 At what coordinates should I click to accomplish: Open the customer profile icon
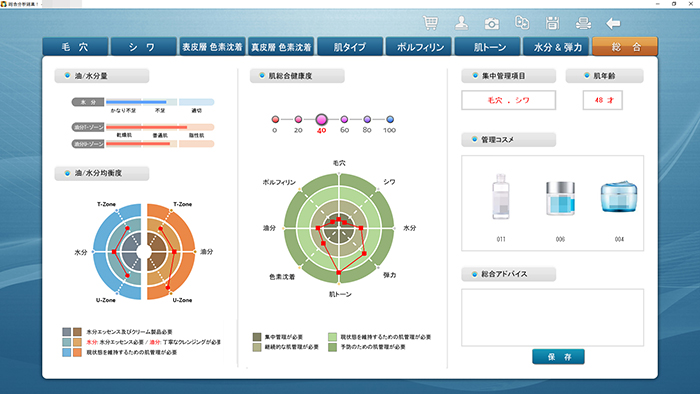point(461,23)
